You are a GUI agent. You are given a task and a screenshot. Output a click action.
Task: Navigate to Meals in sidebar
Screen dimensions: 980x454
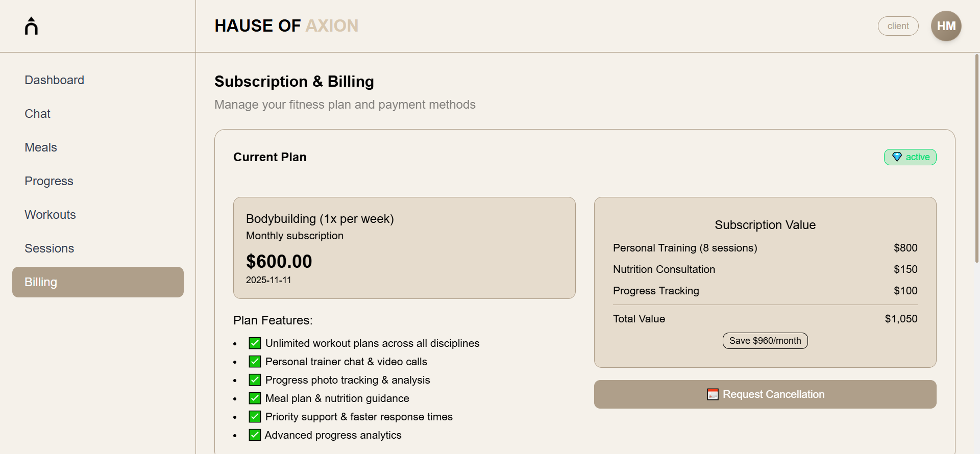[x=41, y=147]
